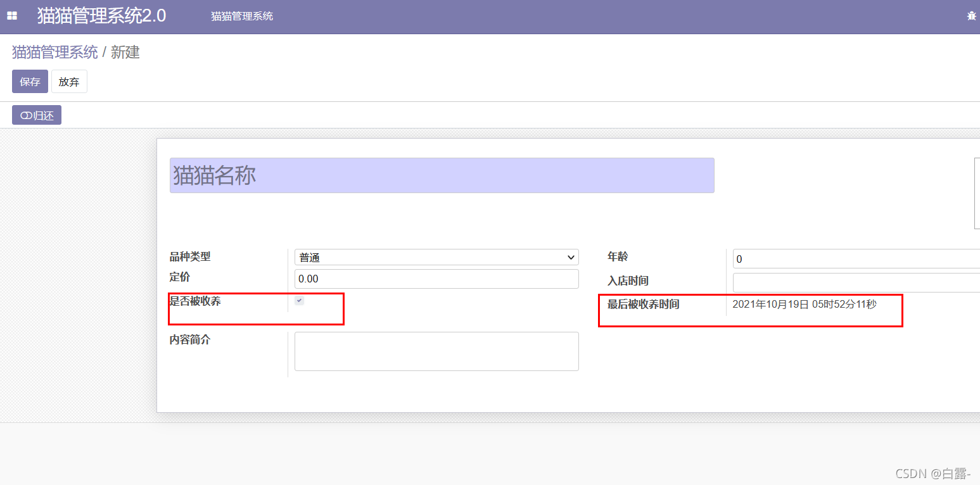
Task: Select the 2021年10月19日 05时52分11秒 timestamp value
Action: click(x=805, y=305)
